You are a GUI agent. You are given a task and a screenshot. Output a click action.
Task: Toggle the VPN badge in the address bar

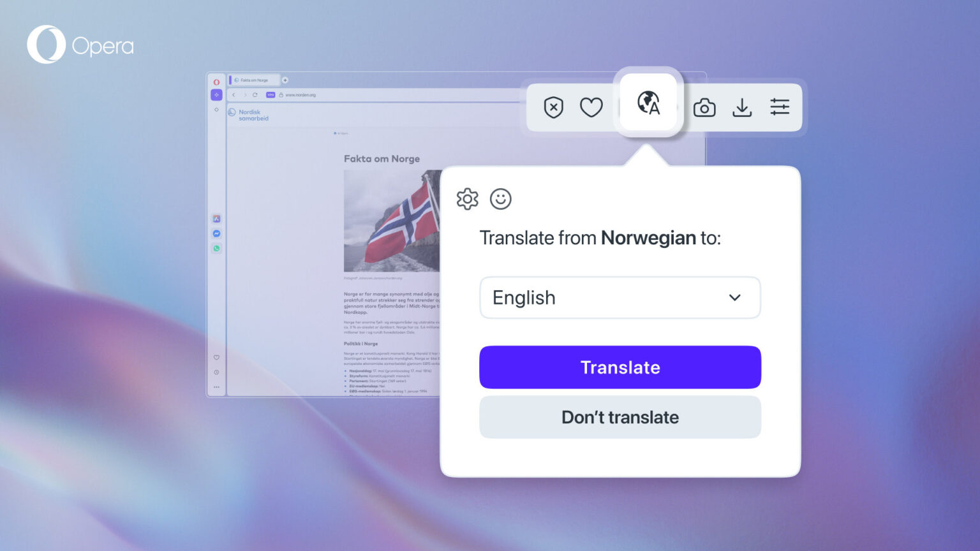271,94
